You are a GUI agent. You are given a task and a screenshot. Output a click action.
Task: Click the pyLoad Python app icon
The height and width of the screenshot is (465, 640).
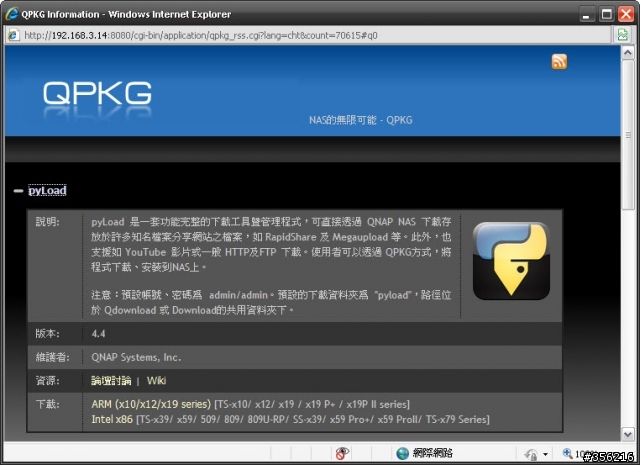coord(511,261)
